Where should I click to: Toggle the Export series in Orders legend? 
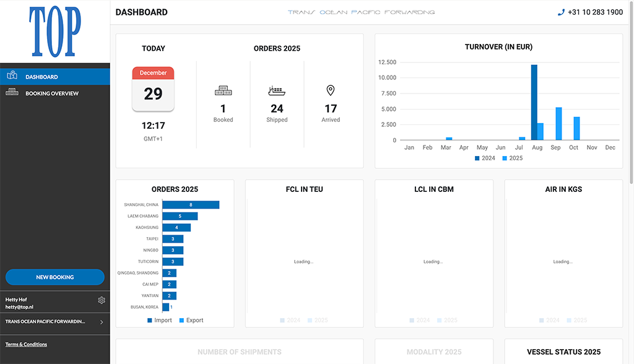coord(191,320)
